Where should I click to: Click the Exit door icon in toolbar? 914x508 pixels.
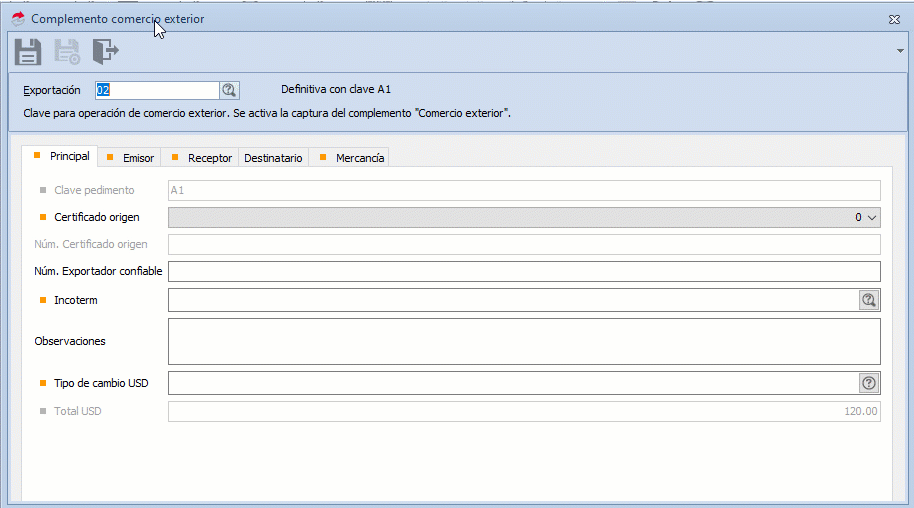point(105,51)
